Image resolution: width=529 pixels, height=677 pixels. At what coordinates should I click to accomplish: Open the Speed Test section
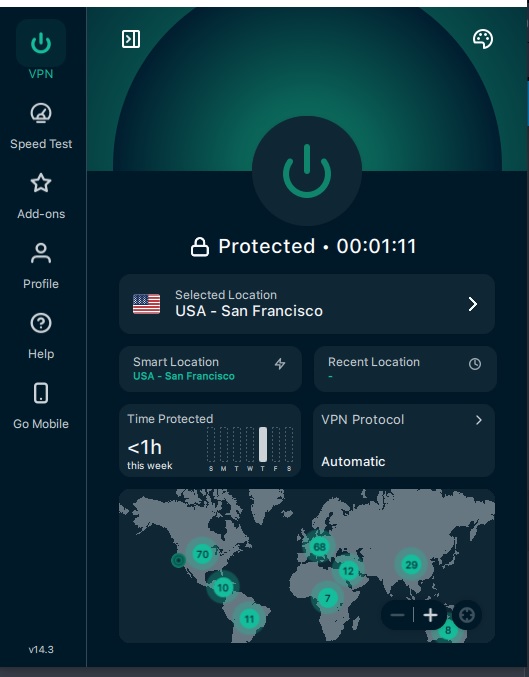(41, 126)
